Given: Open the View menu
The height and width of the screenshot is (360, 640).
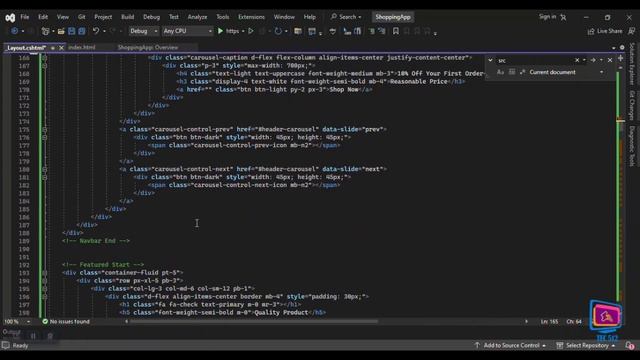Looking at the screenshot, I should tap(62, 17).
